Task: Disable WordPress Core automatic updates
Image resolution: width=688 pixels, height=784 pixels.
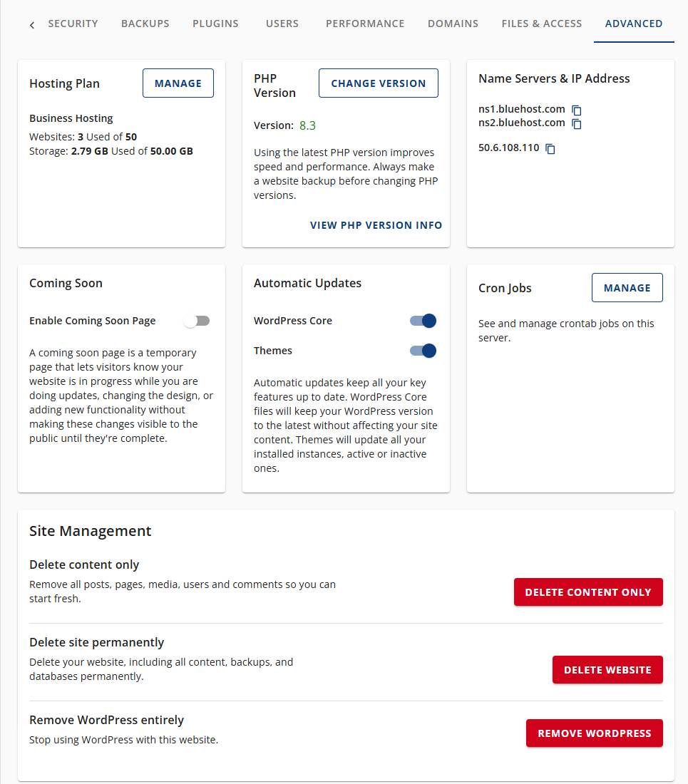Action: 423,321
